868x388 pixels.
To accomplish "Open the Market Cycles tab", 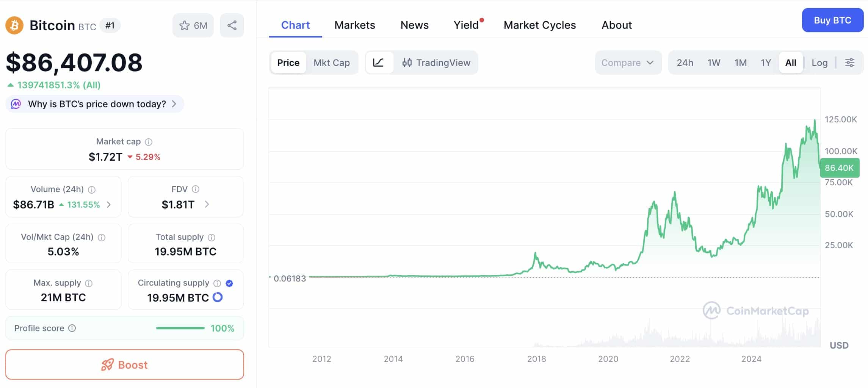I will pyautogui.click(x=540, y=25).
